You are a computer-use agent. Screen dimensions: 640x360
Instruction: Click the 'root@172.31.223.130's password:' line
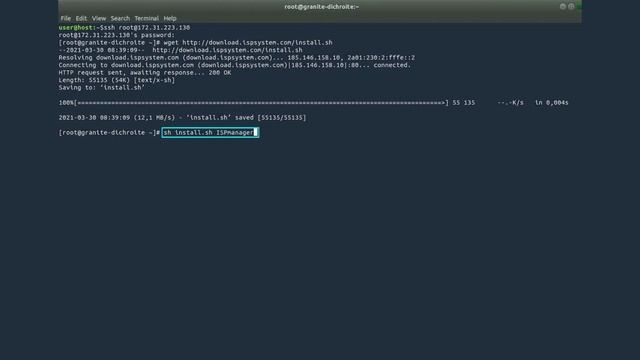(x=116, y=35)
